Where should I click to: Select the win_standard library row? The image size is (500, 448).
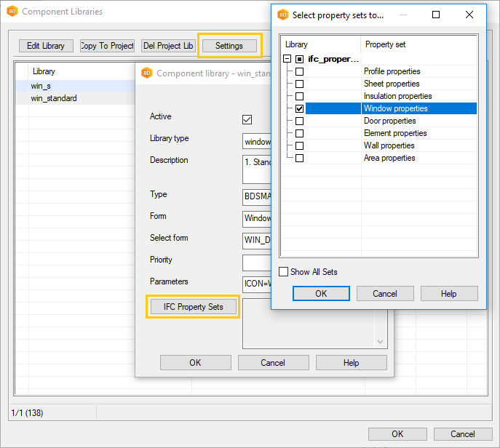[53, 98]
